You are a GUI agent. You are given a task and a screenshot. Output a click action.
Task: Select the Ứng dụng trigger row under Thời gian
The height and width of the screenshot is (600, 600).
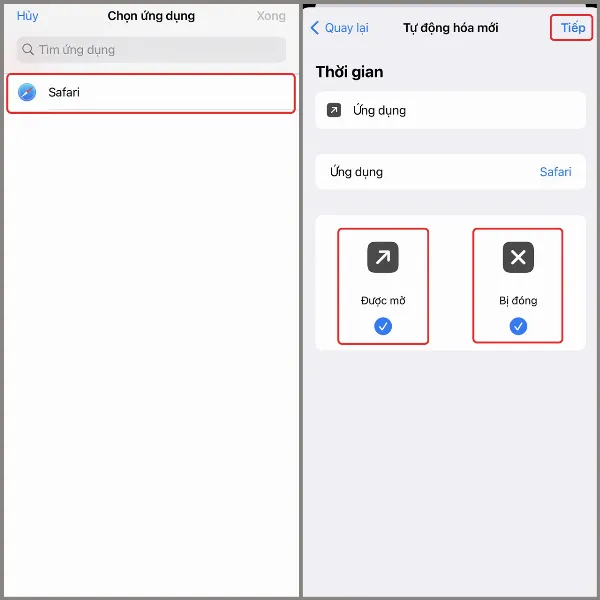click(450, 110)
